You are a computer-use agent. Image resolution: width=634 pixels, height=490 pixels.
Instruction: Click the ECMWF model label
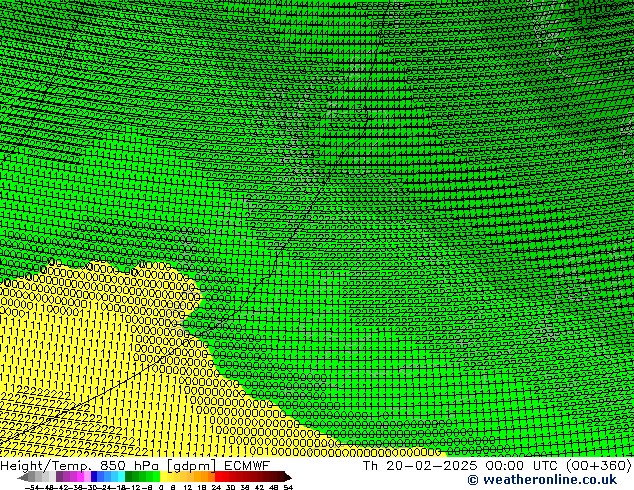(247, 465)
